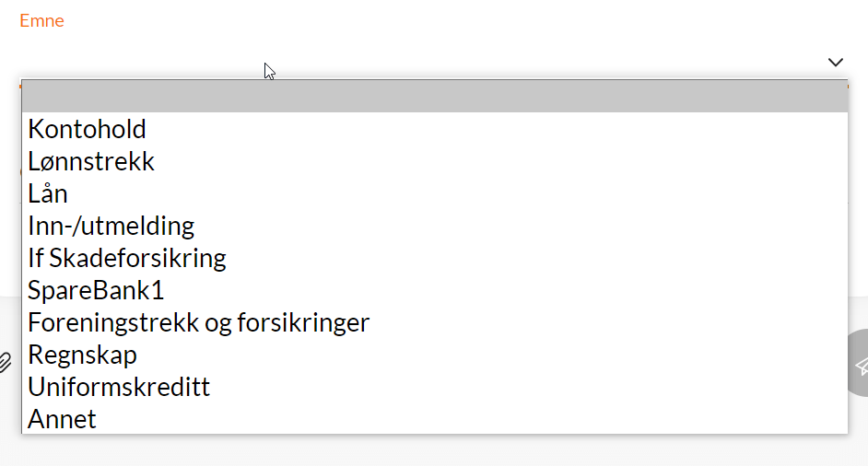Screen dimensions: 868x466
Task: Click the Emne select field
Action: point(424,63)
